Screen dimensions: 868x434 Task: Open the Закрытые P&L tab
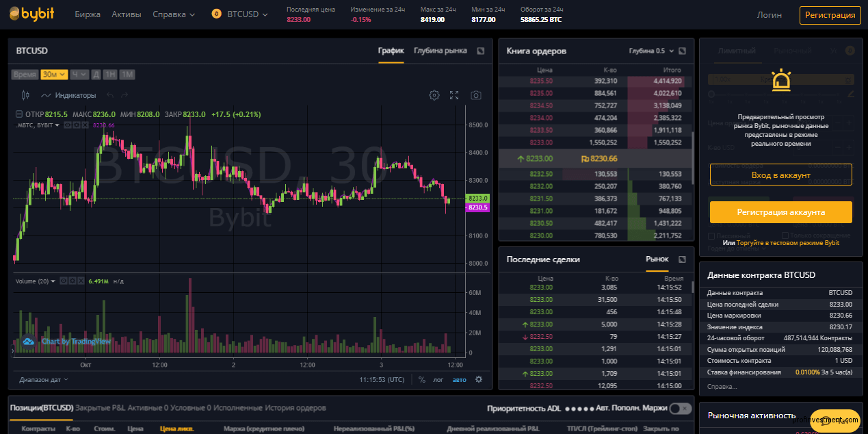[x=101, y=408]
